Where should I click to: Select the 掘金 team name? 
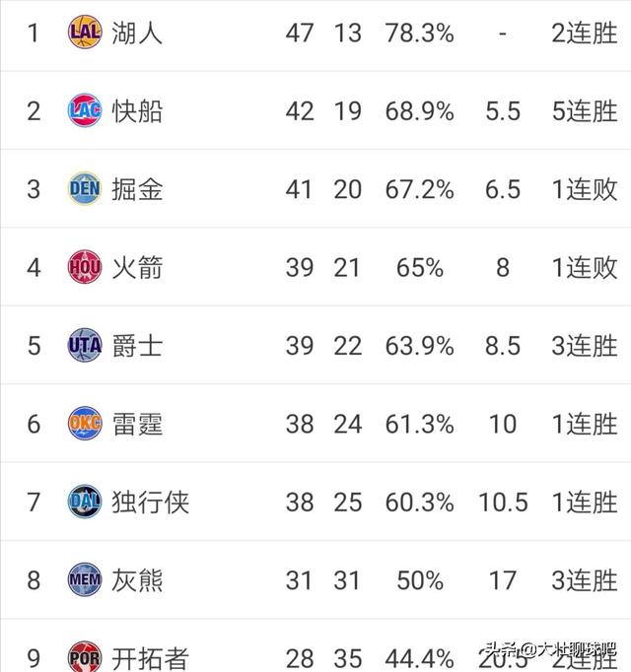(137, 189)
